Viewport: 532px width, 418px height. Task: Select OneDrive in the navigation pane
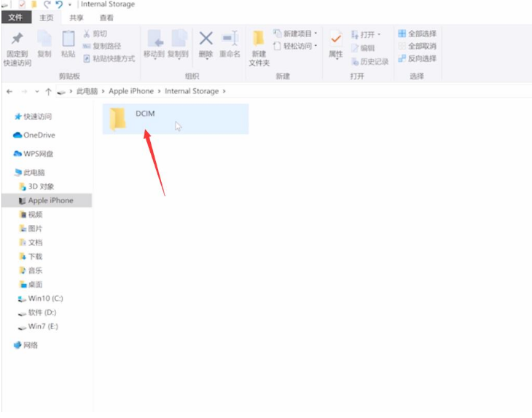point(39,135)
